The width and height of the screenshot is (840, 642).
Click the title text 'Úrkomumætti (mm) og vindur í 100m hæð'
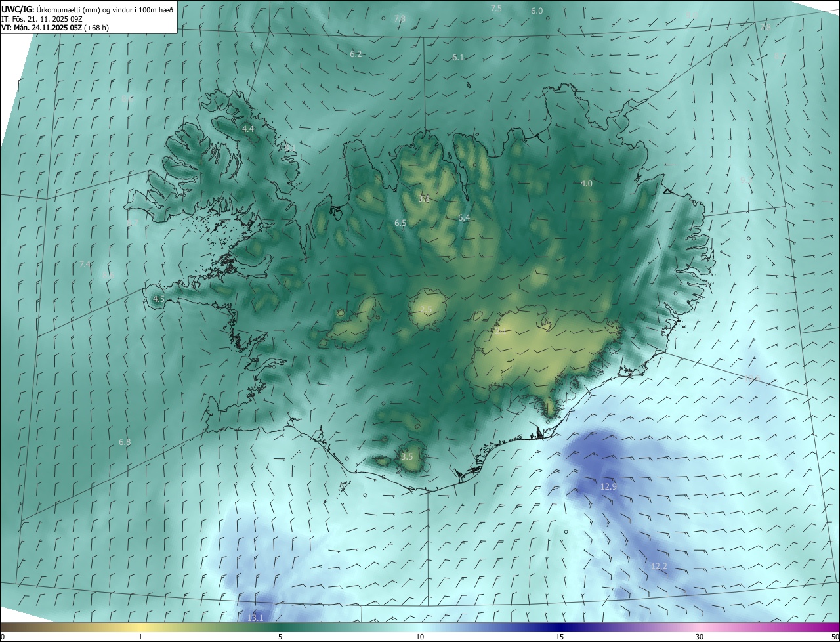point(105,9)
